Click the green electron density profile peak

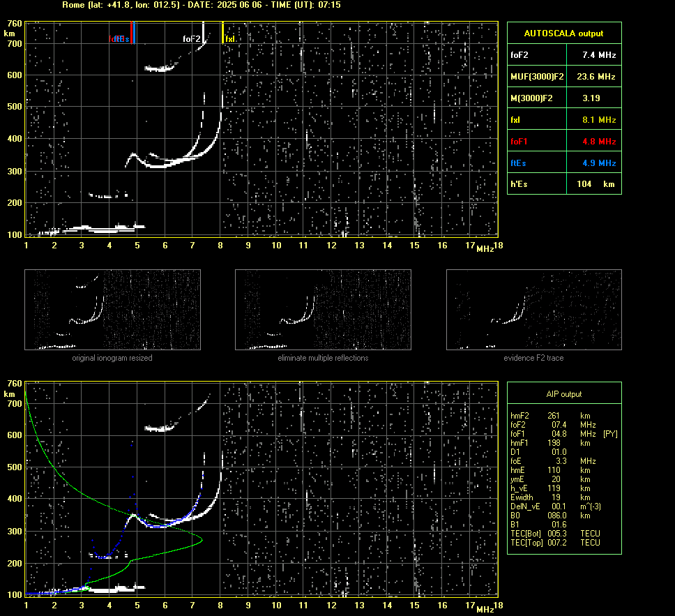[202, 539]
